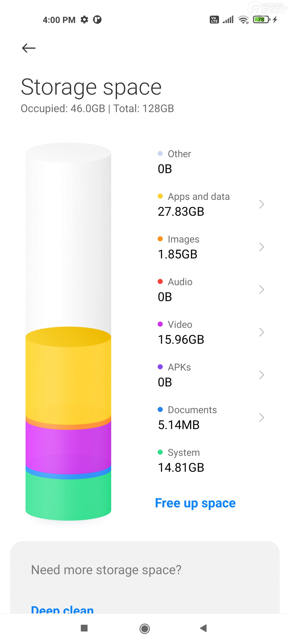The image size is (290, 644).
Task: Tap the back arrow icon
Action: (x=29, y=48)
